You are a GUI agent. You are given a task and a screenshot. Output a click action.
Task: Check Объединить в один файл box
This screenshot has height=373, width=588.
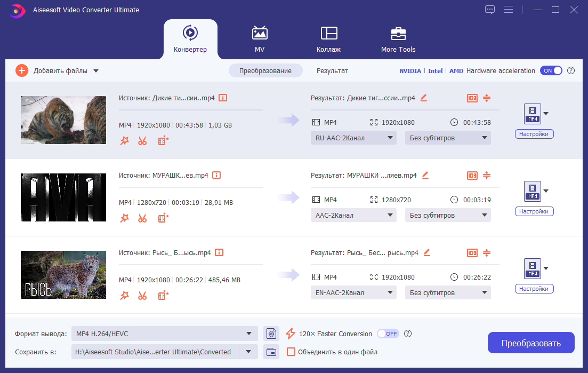(x=291, y=352)
